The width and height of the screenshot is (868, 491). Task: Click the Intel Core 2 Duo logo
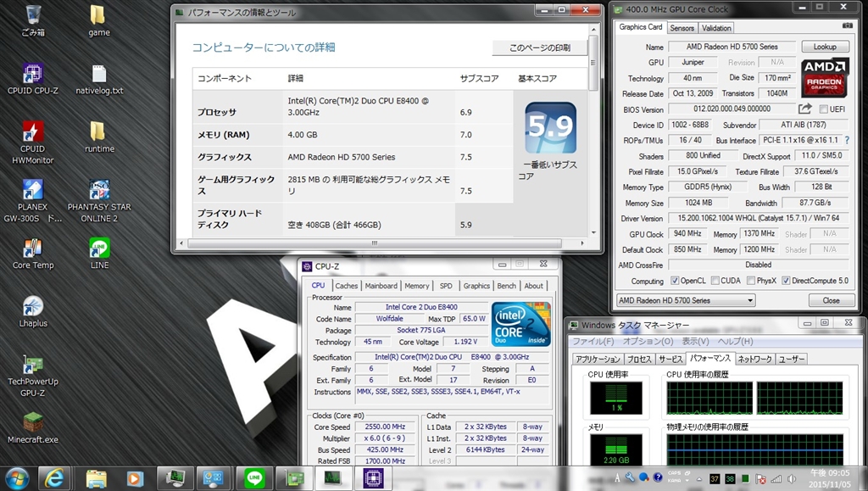coord(521,324)
